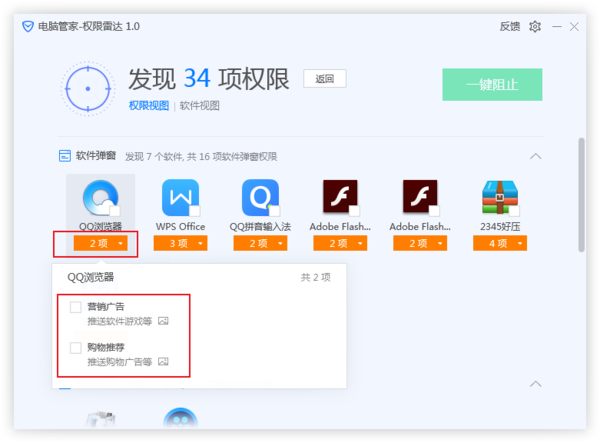Screen dimensions: 600x443
Task: Open the 4项 dropdown under 2345好压
Action: coord(499,243)
